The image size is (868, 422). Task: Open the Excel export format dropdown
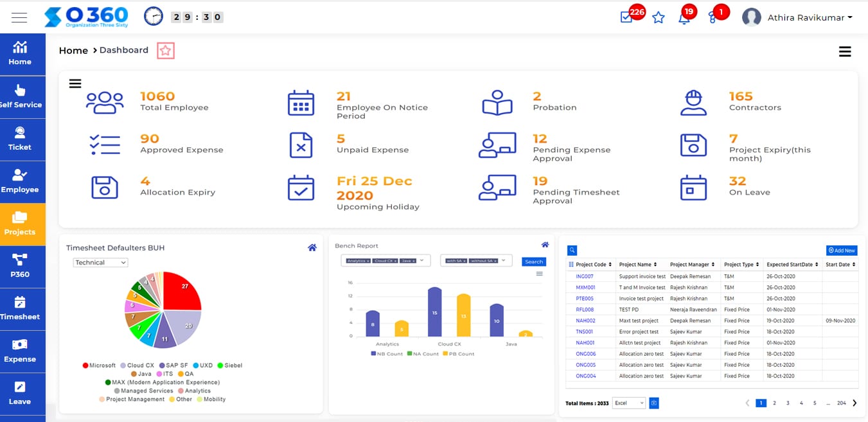[628, 403]
